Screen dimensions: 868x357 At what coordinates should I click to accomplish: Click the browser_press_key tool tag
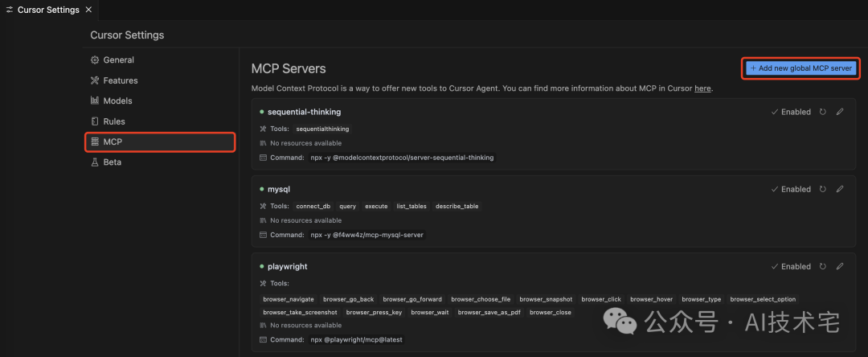(x=375, y=312)
